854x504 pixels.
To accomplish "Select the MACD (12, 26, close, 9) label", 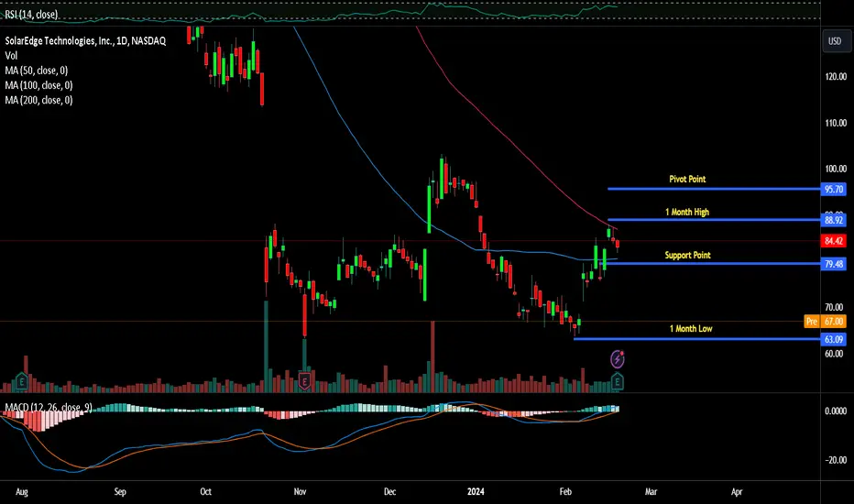I will pos(49,407).
